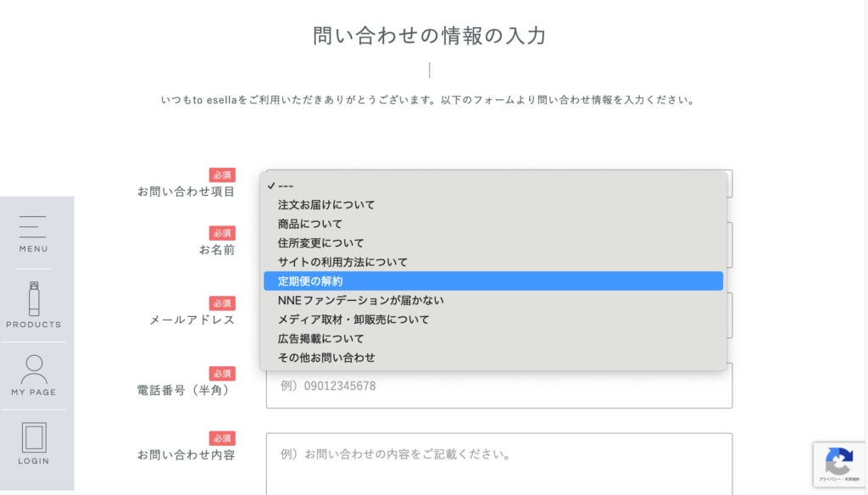
Task: Click the お問い合わせ項目 select box edge
Action: [x=730, y=184]
